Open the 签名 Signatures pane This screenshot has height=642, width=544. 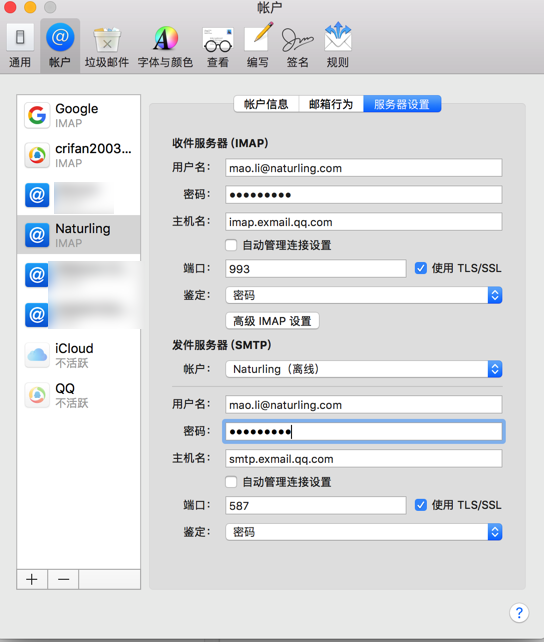pos(298,46)
